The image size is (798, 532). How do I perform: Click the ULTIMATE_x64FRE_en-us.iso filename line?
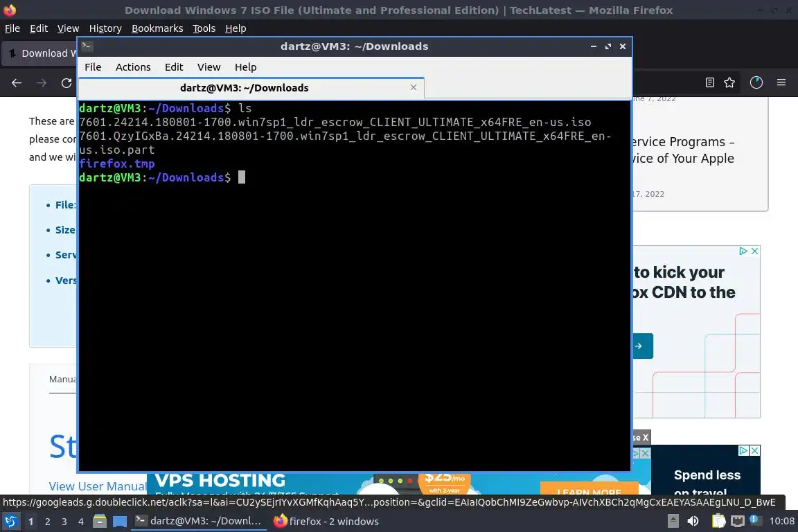[x=335, y=122]
